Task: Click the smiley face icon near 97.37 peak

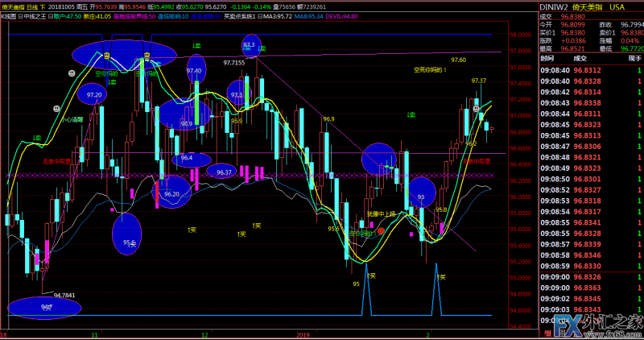Action: pyautogui.click(x=477, y=108)
